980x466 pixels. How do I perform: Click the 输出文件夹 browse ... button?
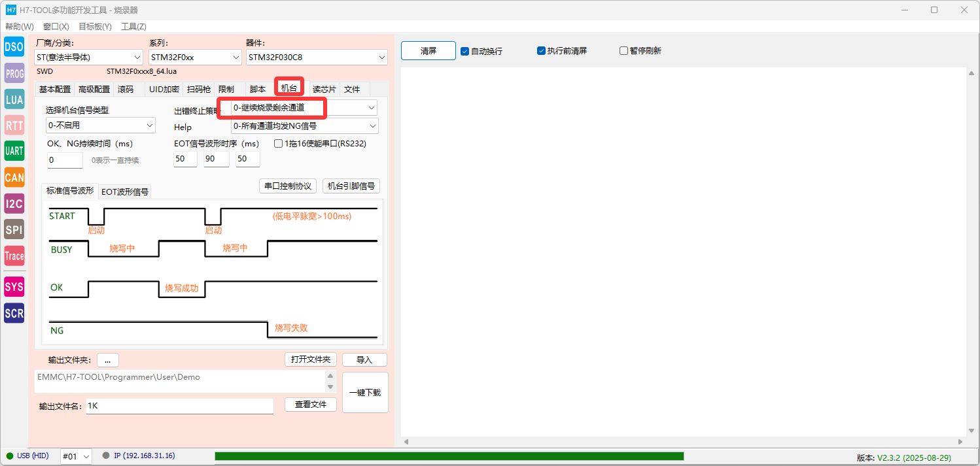tap(108, 360)
